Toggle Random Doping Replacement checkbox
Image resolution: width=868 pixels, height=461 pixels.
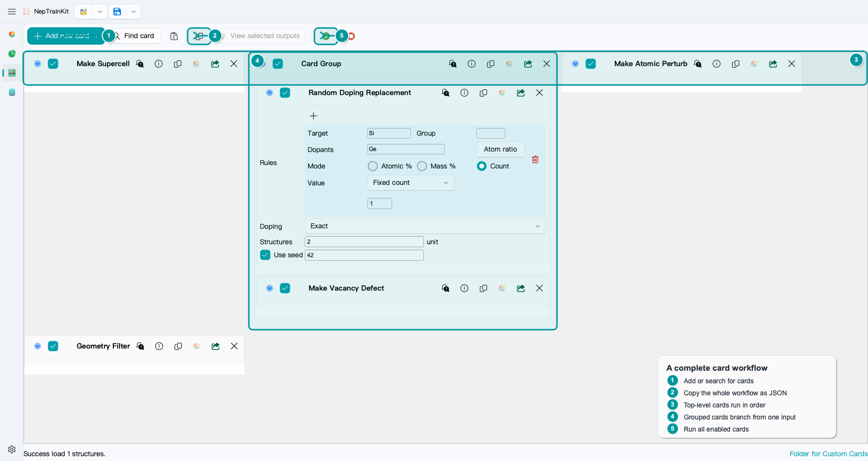[285, 93]
